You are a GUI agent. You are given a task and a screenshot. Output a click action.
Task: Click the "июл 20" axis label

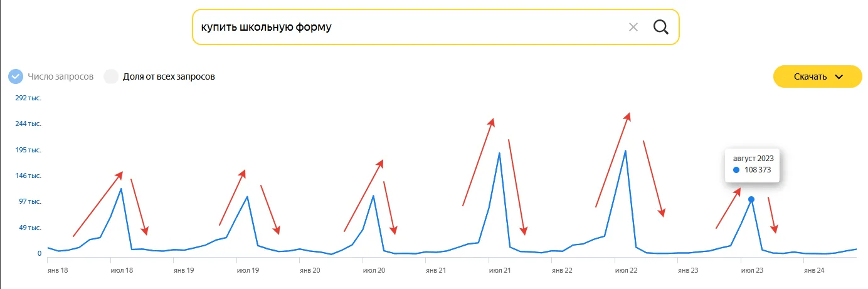(x=373, y=271)
